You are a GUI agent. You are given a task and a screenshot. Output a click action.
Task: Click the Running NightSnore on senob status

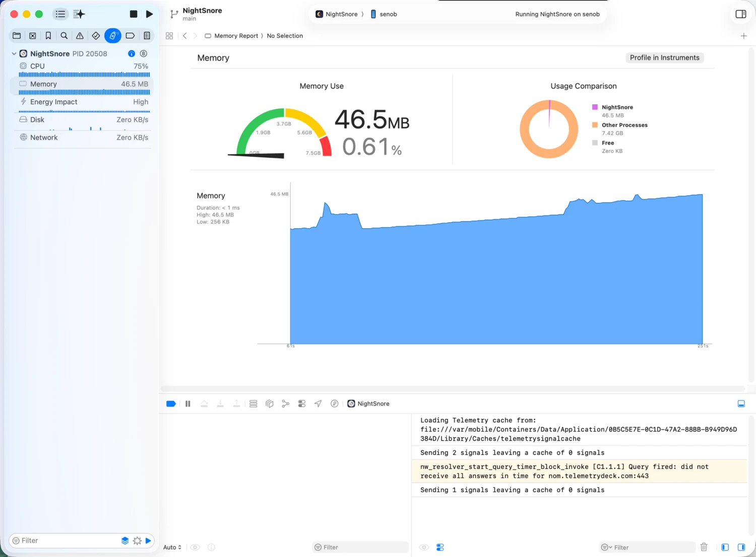click(557, 14)
